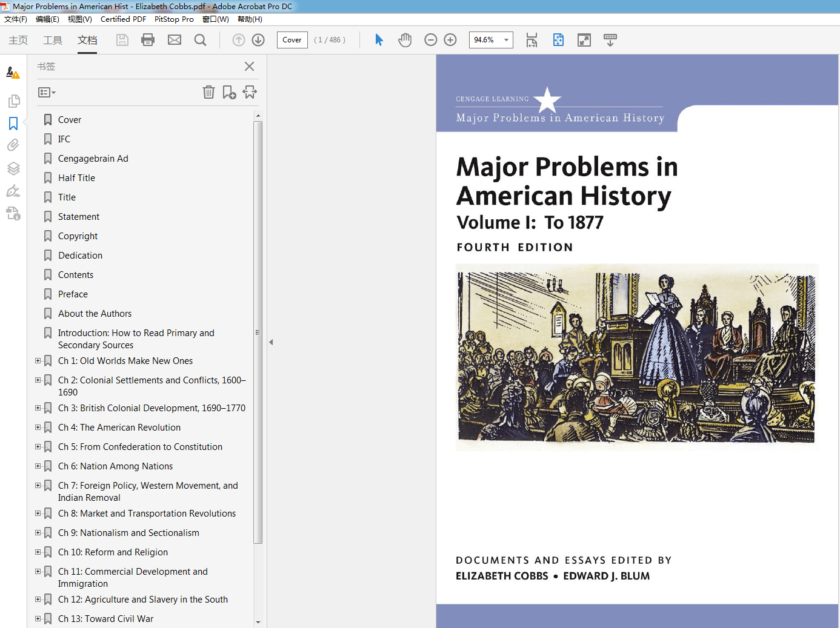
Task: Open the zoom level dropdown
Action: coord(506,39)
